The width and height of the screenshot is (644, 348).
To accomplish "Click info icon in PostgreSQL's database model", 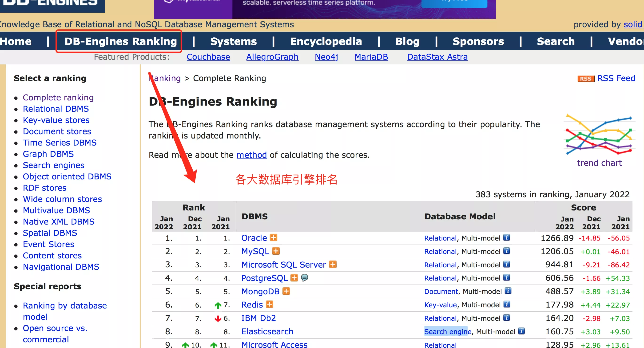I will pyautogui.click(x=506, y=277).
